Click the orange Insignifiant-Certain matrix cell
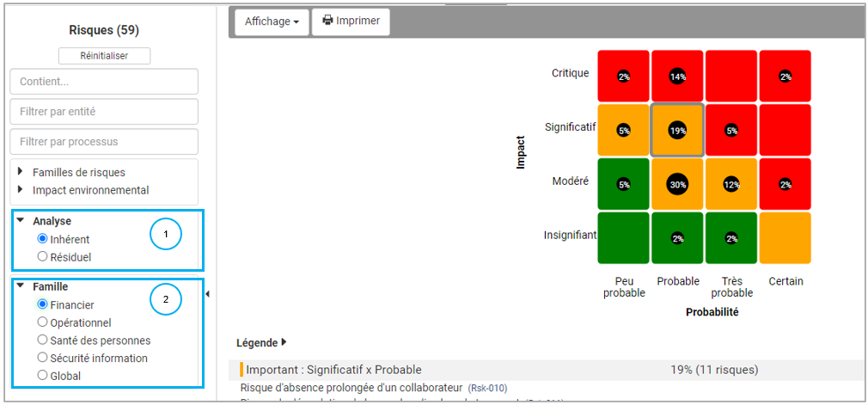Screen dimensions: 868x405 [785, 237]
